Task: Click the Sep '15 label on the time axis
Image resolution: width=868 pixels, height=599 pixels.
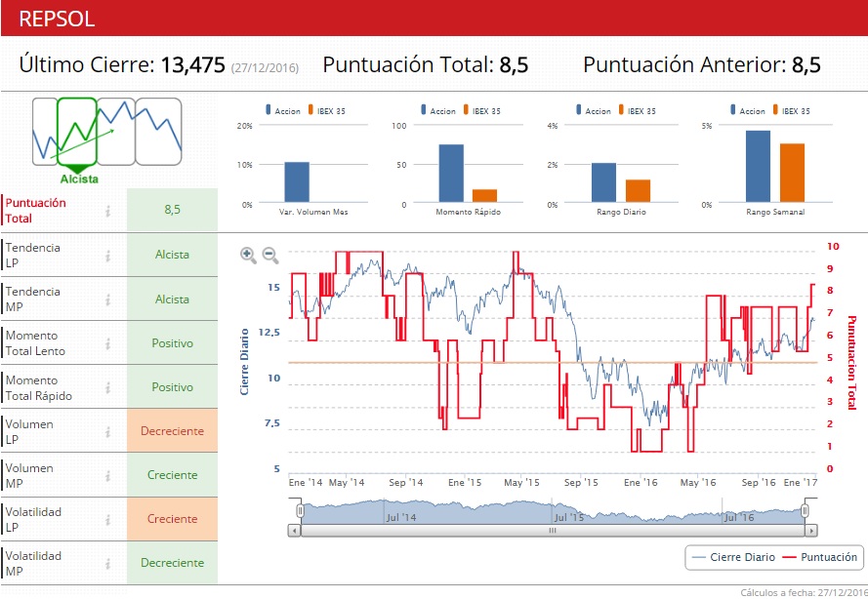Action: coord(581,482)
